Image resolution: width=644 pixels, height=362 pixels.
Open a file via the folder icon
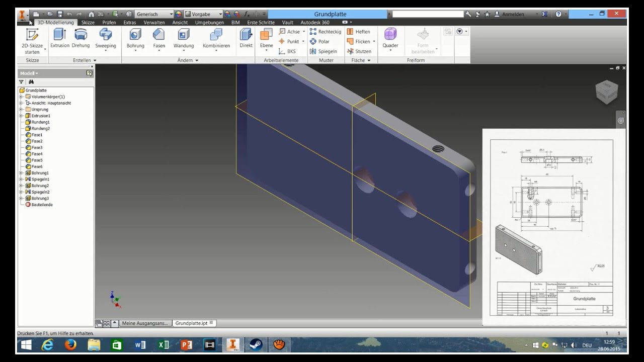click(51, 14)
